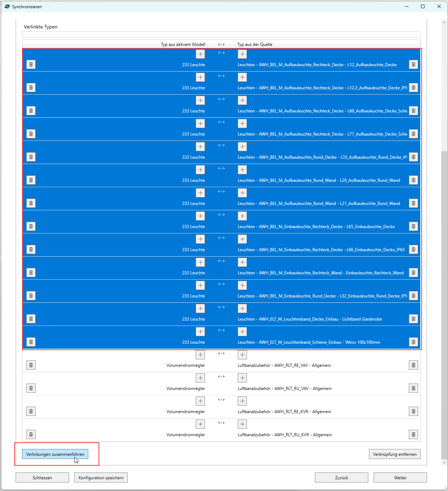
Task: Delete source type in AWH_RLT_RE_VAV row
Action: (x=413, y=365)
